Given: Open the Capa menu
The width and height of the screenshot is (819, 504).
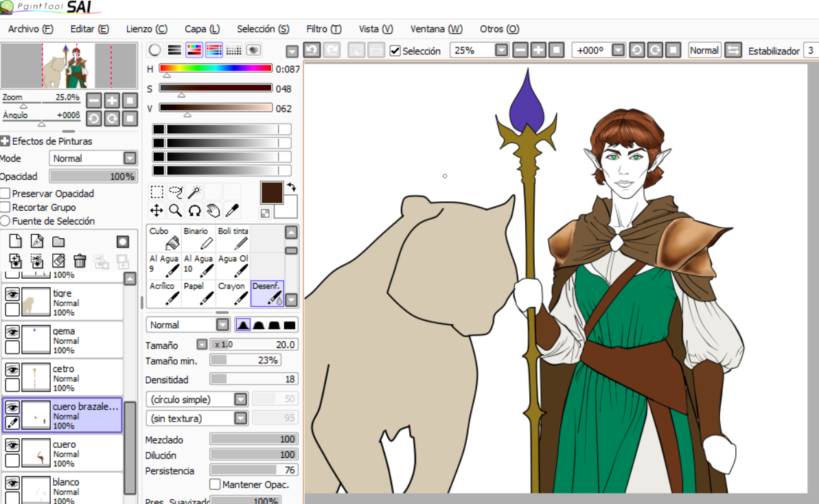Looking at the screenshot, I should tap(202, 29).
